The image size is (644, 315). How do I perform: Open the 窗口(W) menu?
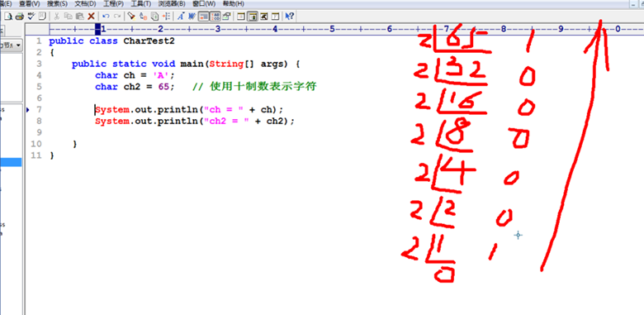point(204,3)
